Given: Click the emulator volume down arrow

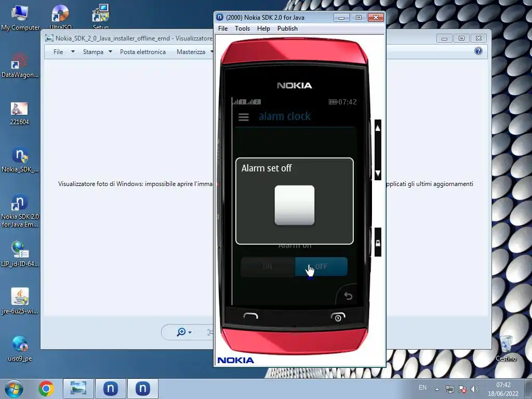Looking at the screenshot, I should (378, 174).
